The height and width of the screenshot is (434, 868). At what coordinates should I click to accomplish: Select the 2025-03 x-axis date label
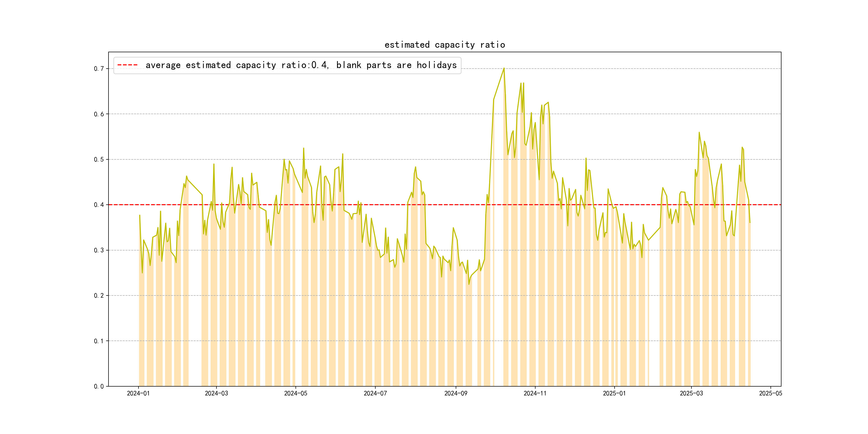(x=691, y=393)
